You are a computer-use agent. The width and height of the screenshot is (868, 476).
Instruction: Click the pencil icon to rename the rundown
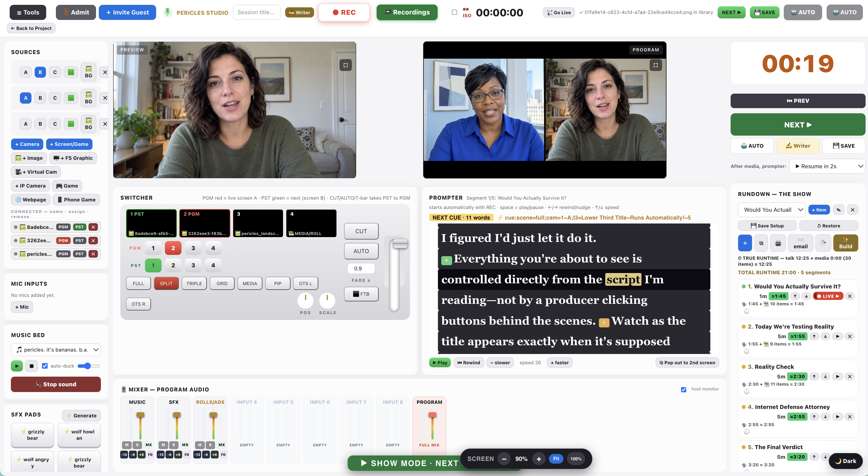(x=839, y=210)
